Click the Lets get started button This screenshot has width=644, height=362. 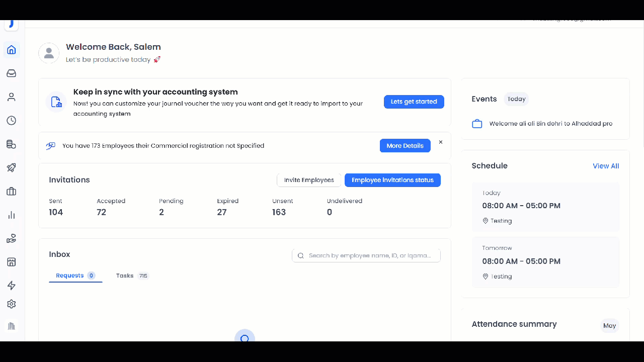click(x=414, y=102)
